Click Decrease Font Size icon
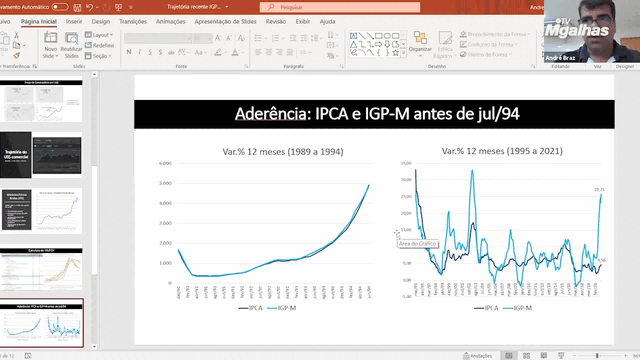This screenshot has height=360, width=640. click(229, 38)
